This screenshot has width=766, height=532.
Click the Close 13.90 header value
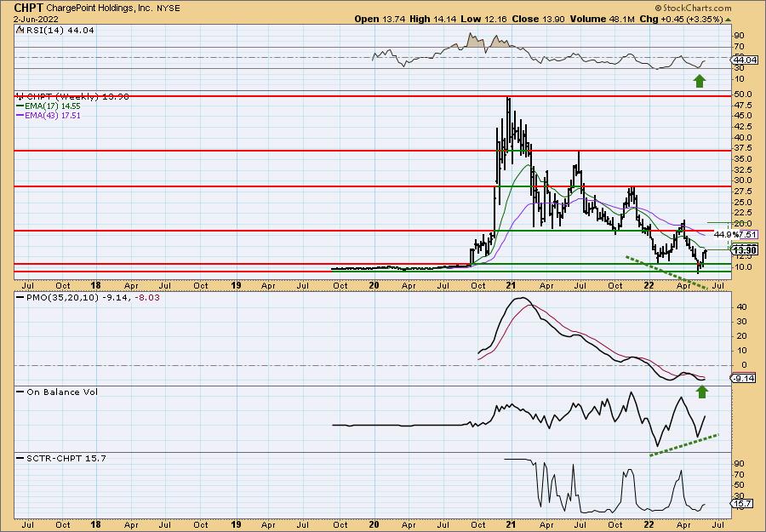[x=539, y=19]
